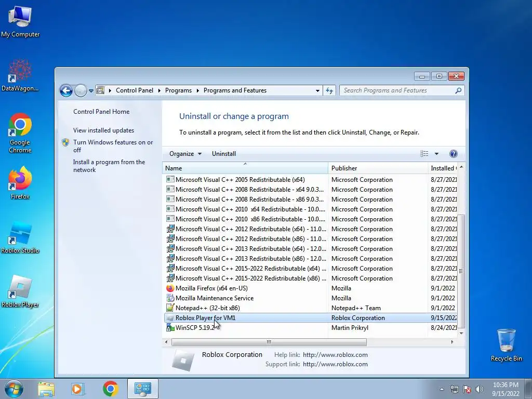
Task: Click the Mozilla Firefox program icon in list
Action: [170, 288]
